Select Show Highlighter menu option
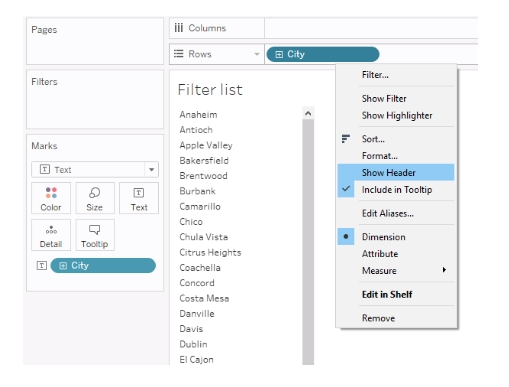 pos(397,116)
